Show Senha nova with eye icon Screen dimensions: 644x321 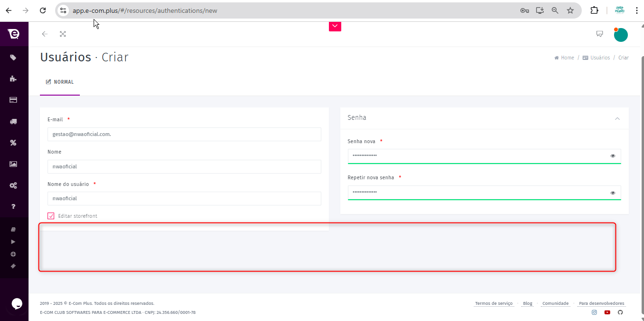tap(613, 156)
